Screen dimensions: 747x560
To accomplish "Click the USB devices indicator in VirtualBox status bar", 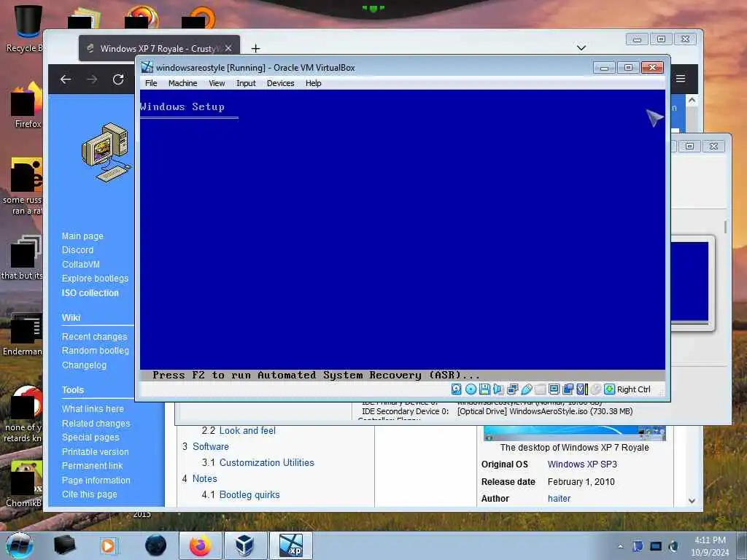I will pyautogui.click(x=527, y=389).
